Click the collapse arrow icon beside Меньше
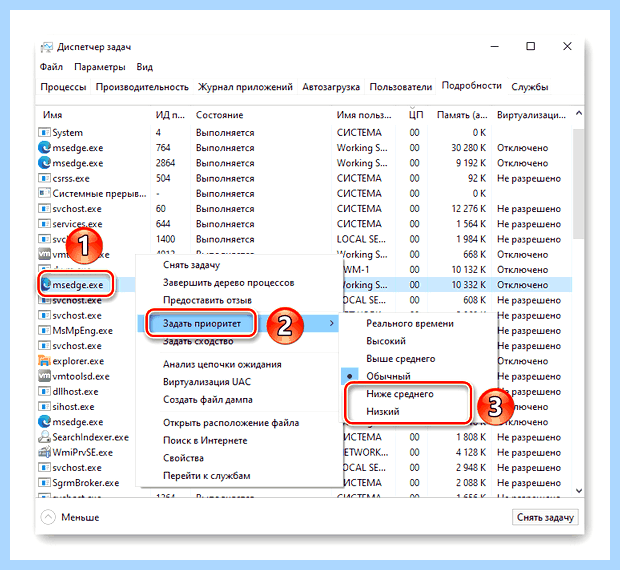This screenshot has height=570, width=620. pyautogui.click(x=48, y=517)
